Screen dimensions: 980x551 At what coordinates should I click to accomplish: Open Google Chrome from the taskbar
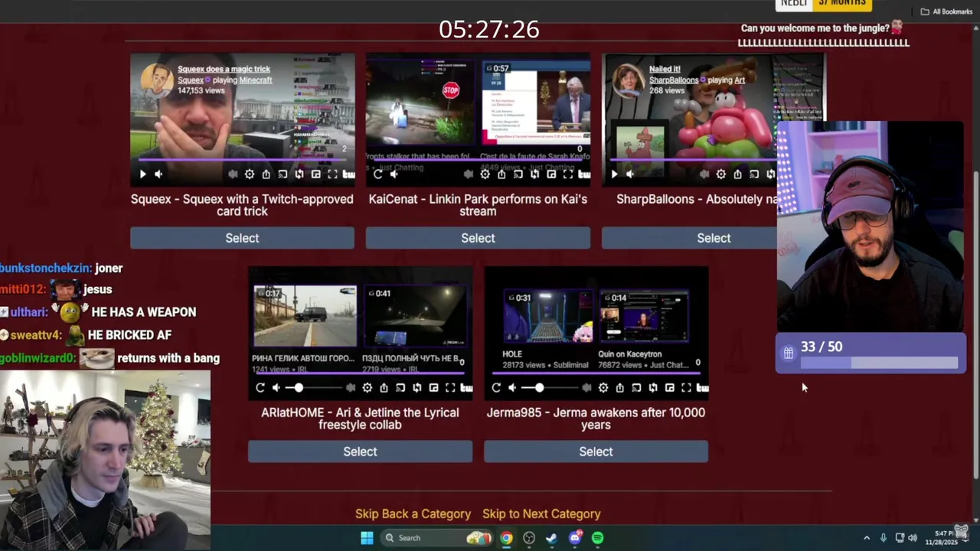click(x=506, y=538)
